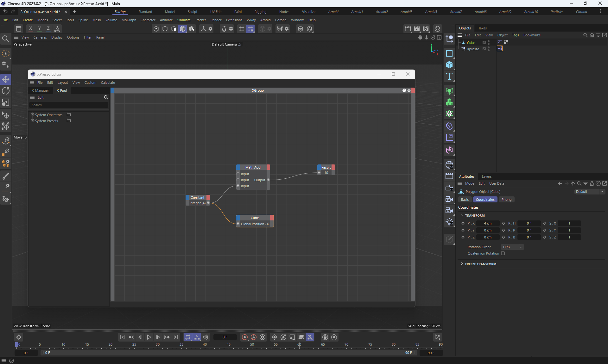
Task: Click the Cube primitive icon in the side palette
Action: coord(449,65)
